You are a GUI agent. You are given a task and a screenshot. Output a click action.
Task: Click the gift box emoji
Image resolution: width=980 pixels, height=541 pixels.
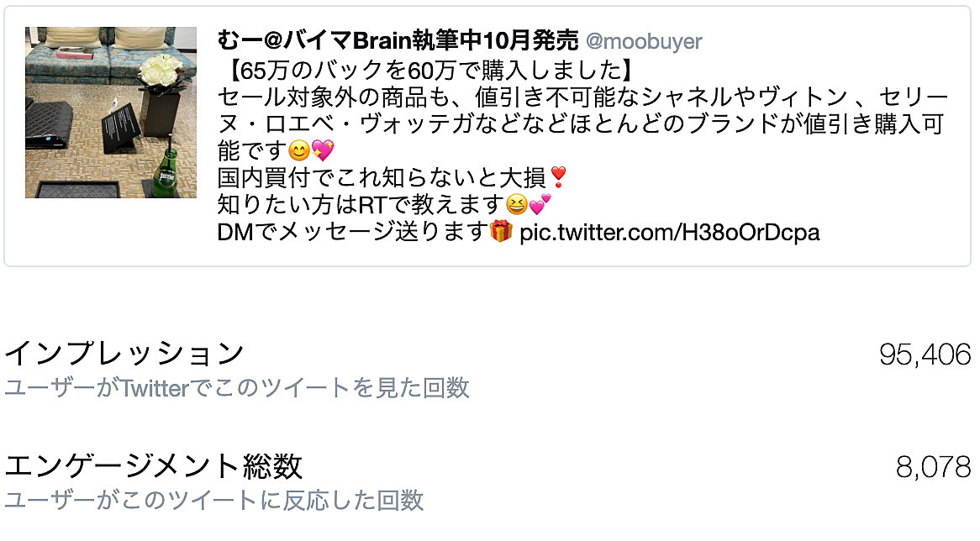(501, 231)
